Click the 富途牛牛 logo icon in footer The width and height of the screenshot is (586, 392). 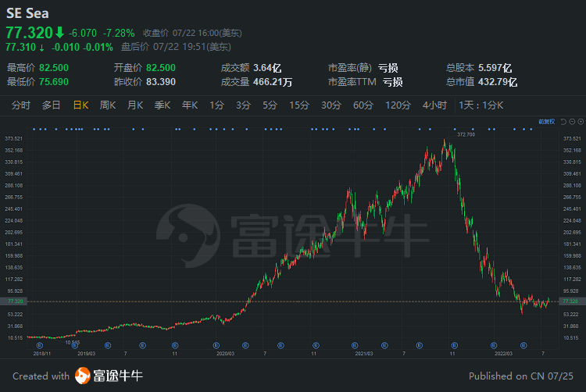[x=83, y=376]
